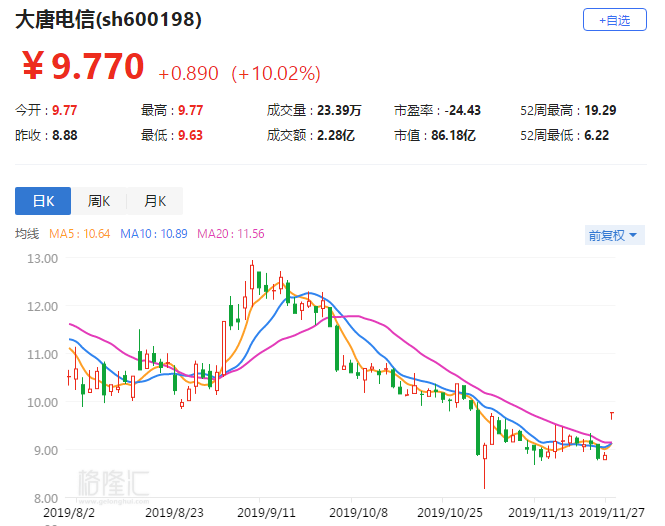Click the 11.00 y-axis price label
Screen dimensions: 665x526
pyautogui.click(x=42, y=354)
